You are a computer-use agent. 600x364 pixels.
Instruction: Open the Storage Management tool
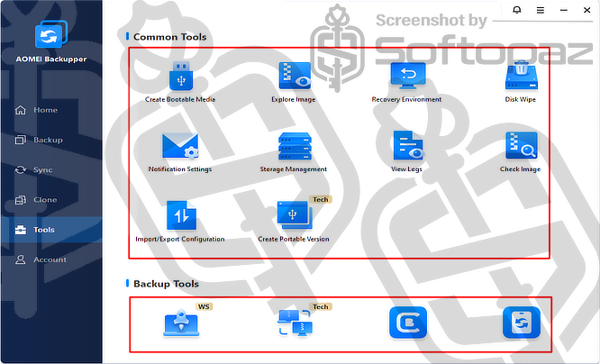pyautogui.click(x=294, y=146)
